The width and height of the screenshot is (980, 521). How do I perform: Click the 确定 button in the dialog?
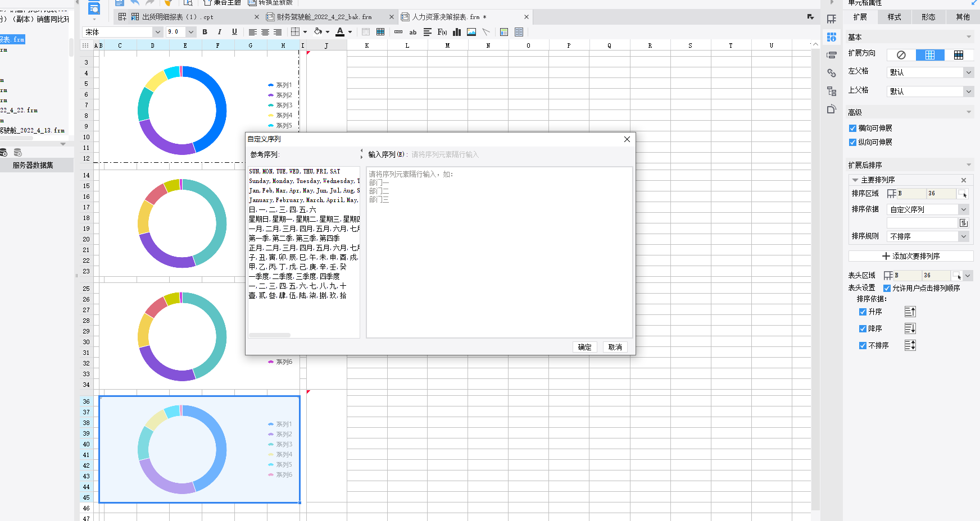coord(585,347)
